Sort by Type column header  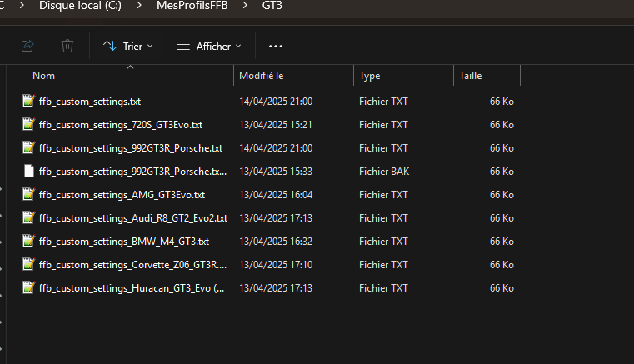click(x=370, y=76)
